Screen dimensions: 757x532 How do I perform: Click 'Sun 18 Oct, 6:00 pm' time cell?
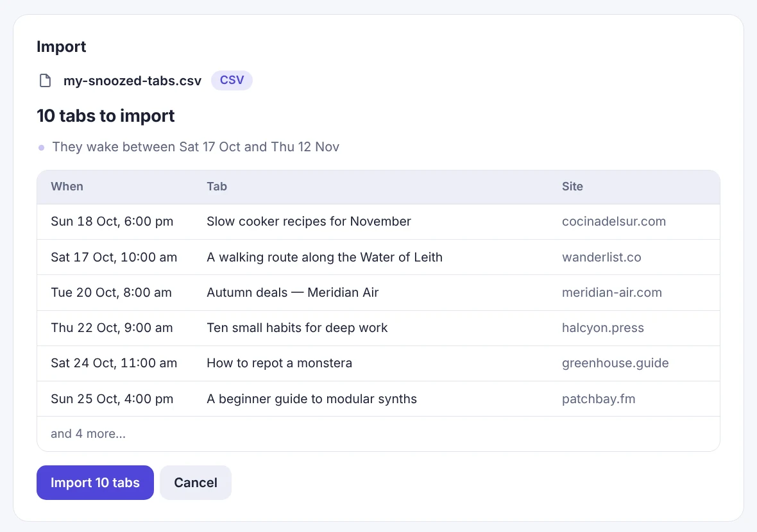[112, 221]
